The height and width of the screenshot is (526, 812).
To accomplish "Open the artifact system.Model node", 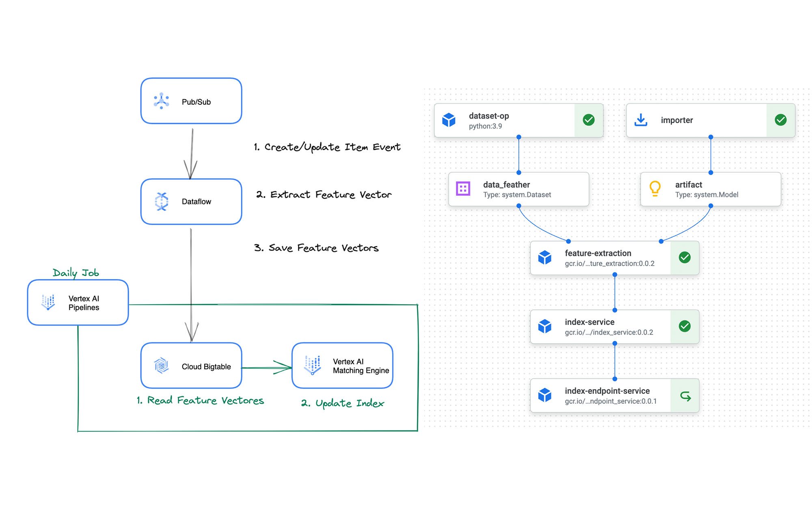I will pyautogui.click(x=710, y=189).
